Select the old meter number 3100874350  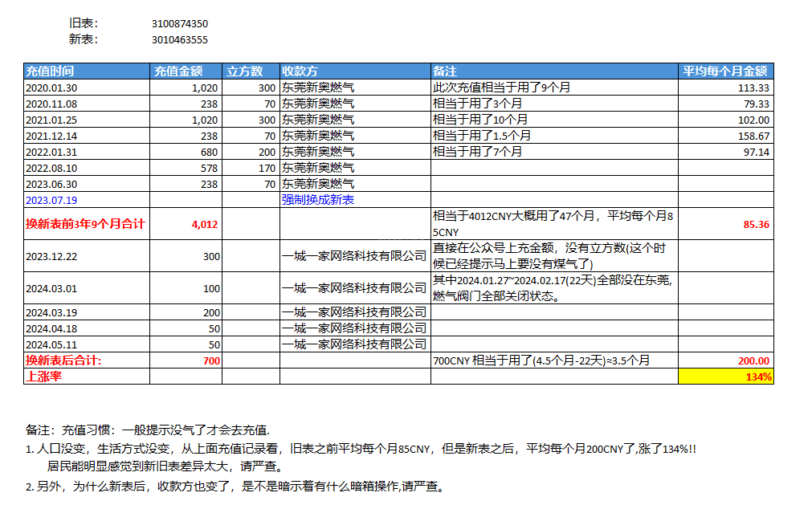point(180,24)
